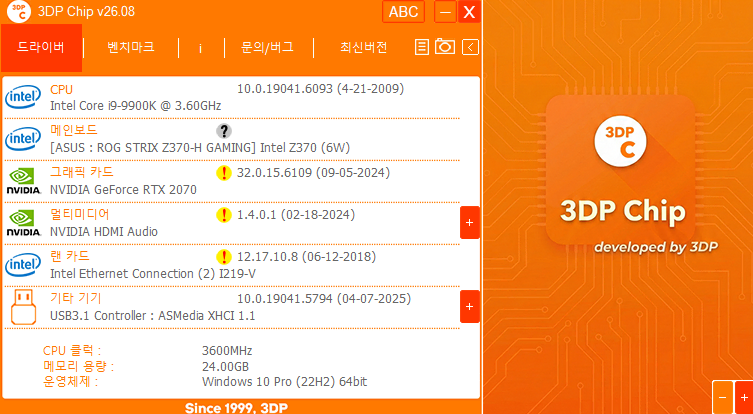Click the 랜 카드 category label
The image size is (753, 414).
click(70, 256)
